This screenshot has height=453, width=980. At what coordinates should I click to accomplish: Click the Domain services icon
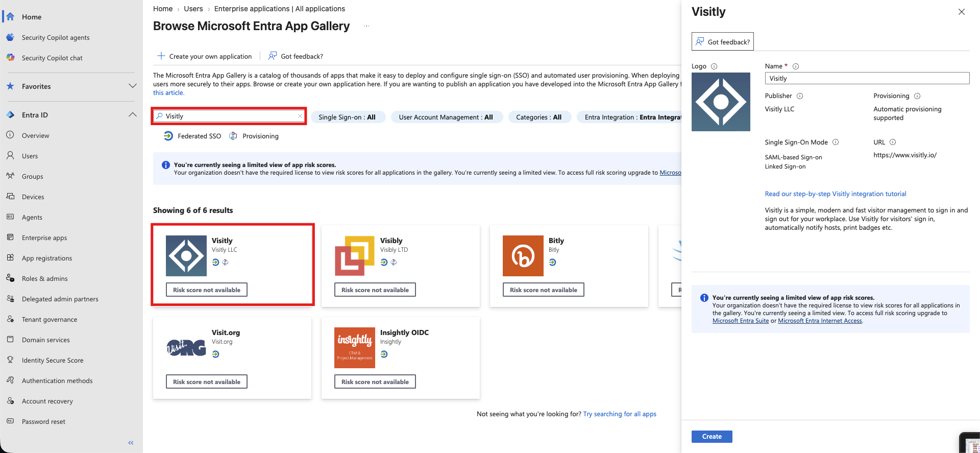click(10, 340)
